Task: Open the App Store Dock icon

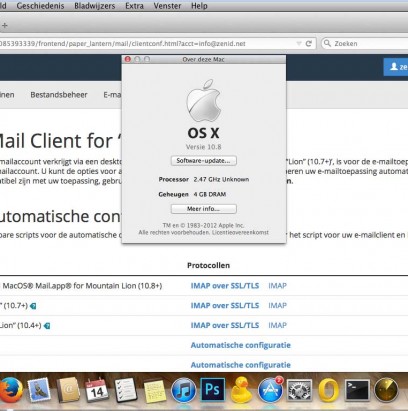Action: coord(270,390)
